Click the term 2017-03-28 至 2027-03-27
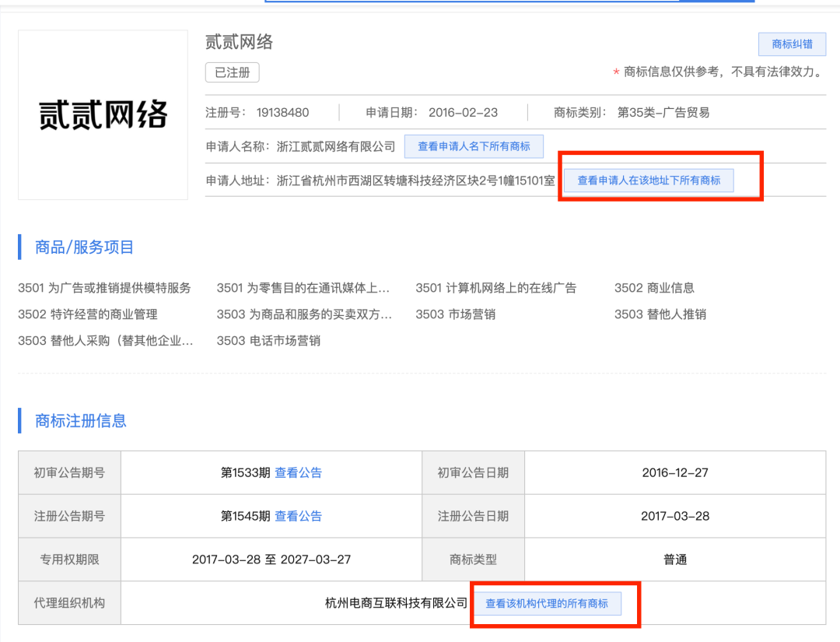 pyautogui.click(x=271, y=560)
